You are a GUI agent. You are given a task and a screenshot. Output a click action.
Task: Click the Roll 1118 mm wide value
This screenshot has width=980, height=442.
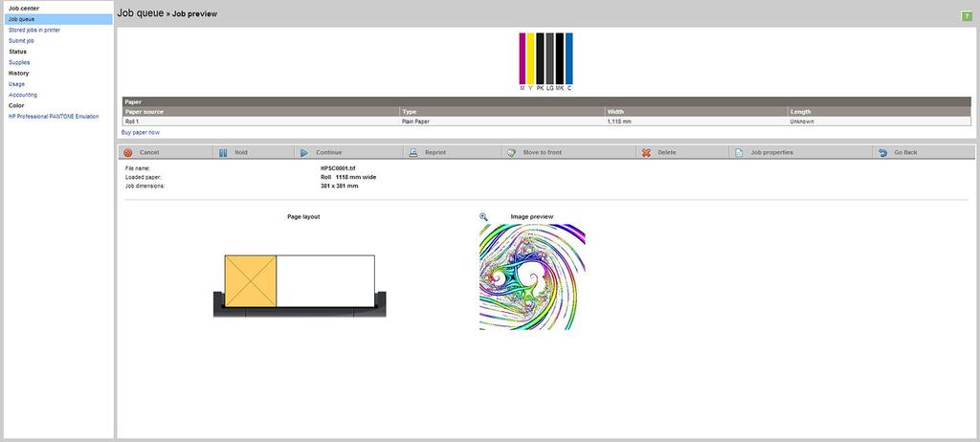348,178
